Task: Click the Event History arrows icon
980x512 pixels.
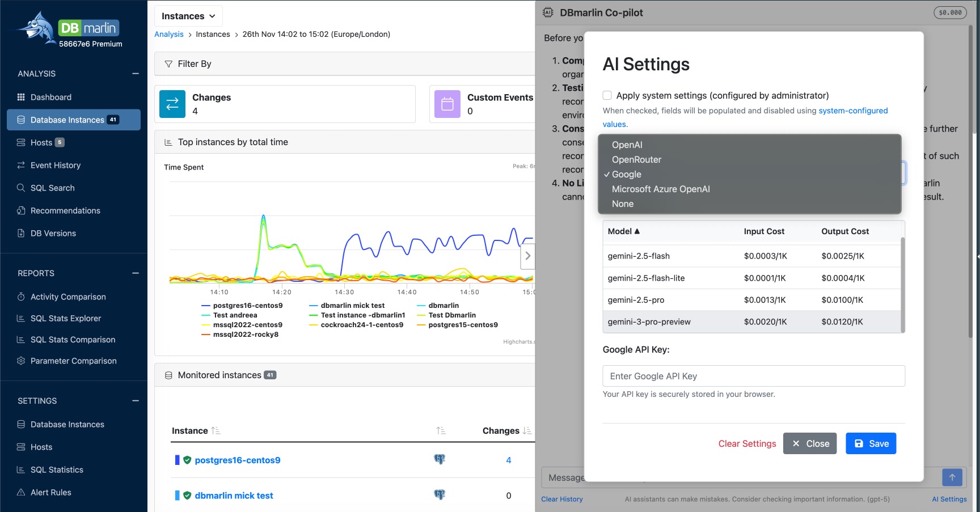Action: pyautogui.click(x=21, y=165)
